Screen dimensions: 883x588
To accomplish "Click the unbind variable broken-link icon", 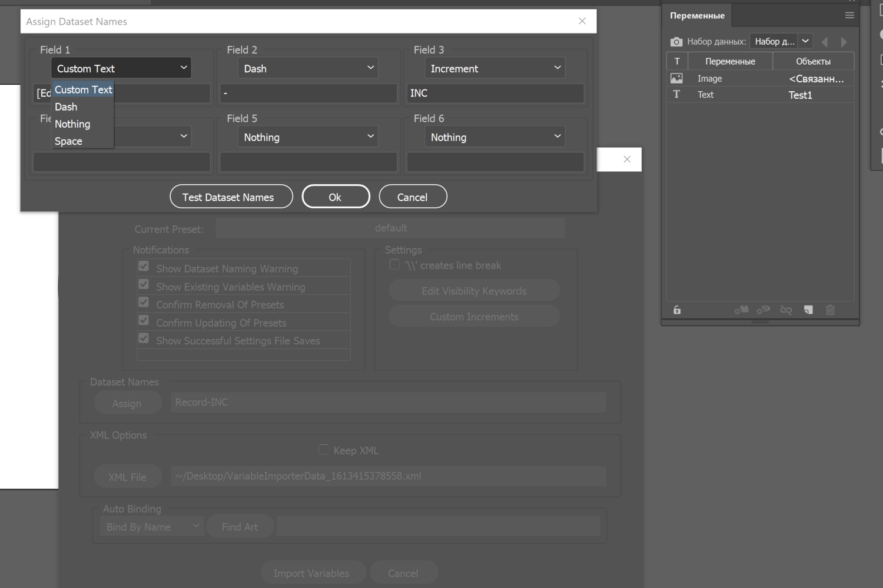I will point(786,310).
